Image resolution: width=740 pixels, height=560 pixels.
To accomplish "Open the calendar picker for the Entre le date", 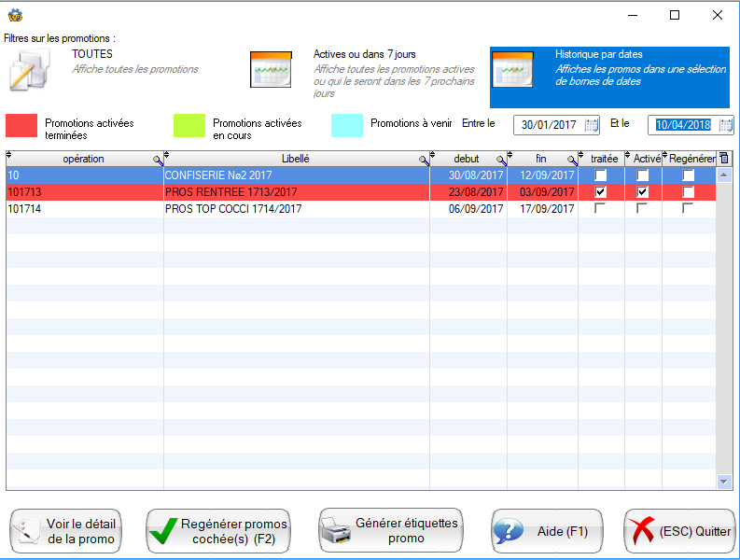I will (592, 125).
